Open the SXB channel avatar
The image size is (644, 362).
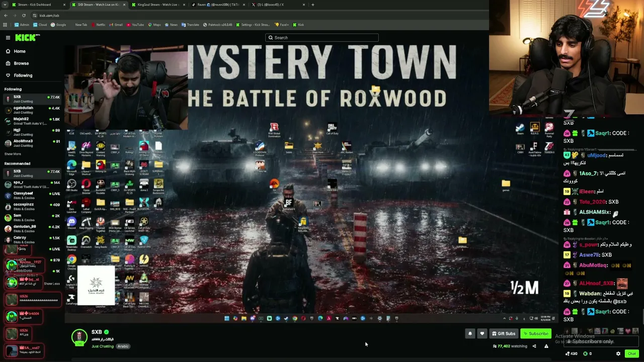point(79,337)
